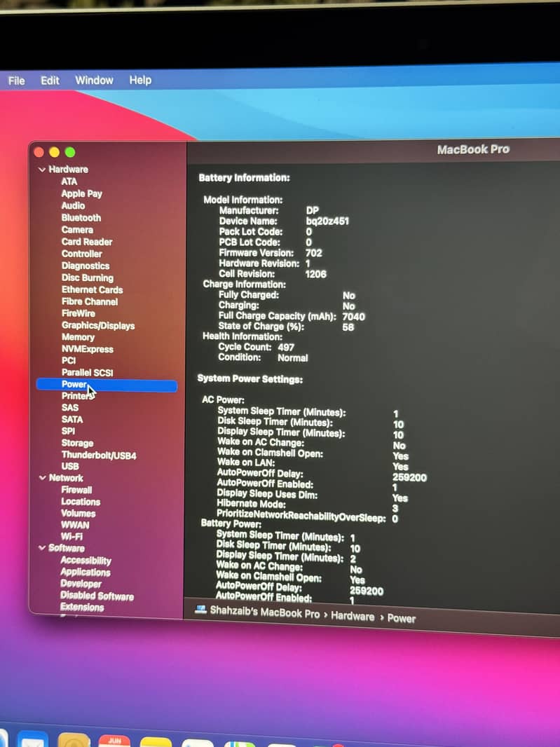Open the Edit menu
Image resolution: width=560 pixels, height=747 pixels.
click(x=50, y=81)
